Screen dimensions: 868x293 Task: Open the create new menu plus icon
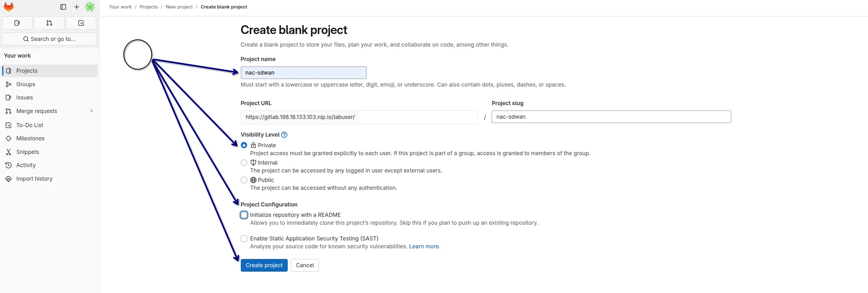[x=76, y=7]
